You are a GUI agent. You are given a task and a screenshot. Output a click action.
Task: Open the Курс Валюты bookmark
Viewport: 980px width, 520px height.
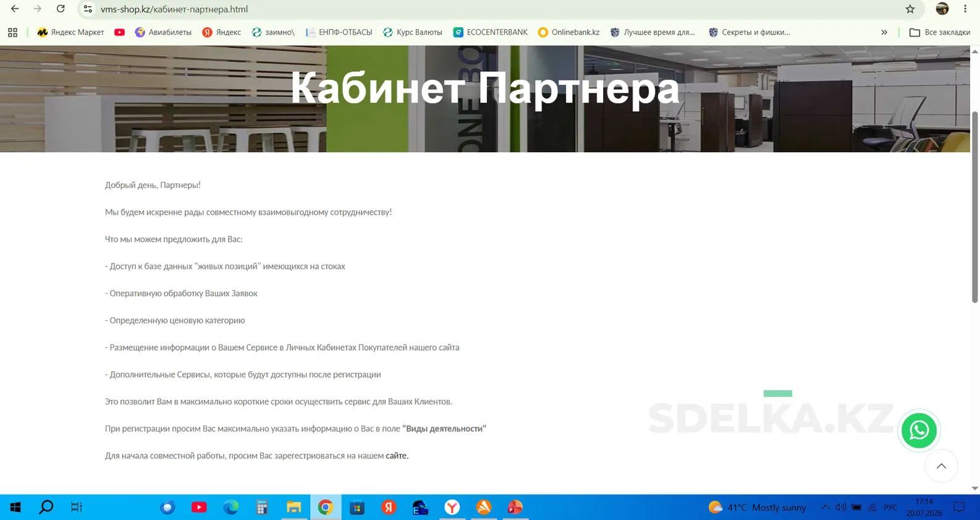tap(413, 32)
